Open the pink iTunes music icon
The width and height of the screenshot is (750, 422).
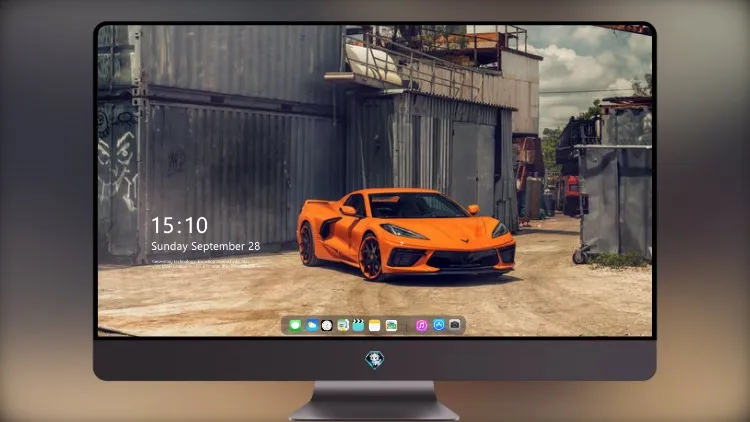click(x=421, y=325)
